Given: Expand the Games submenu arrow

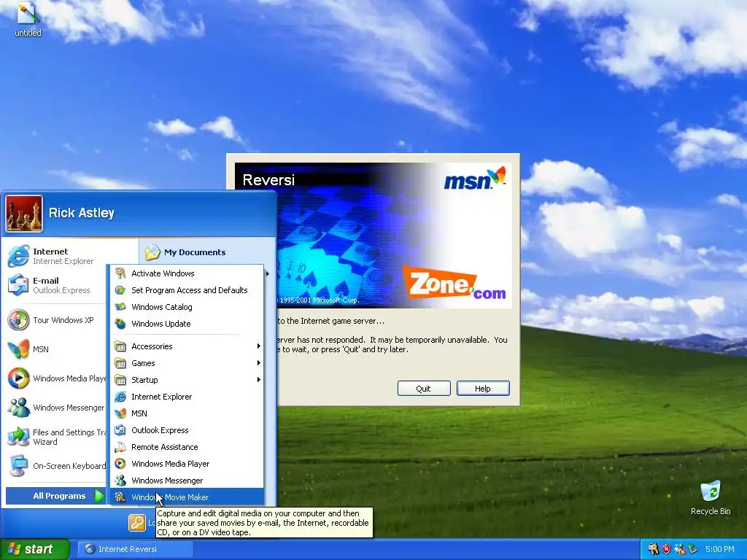Looking at the screenshot, I should (259, 363).
